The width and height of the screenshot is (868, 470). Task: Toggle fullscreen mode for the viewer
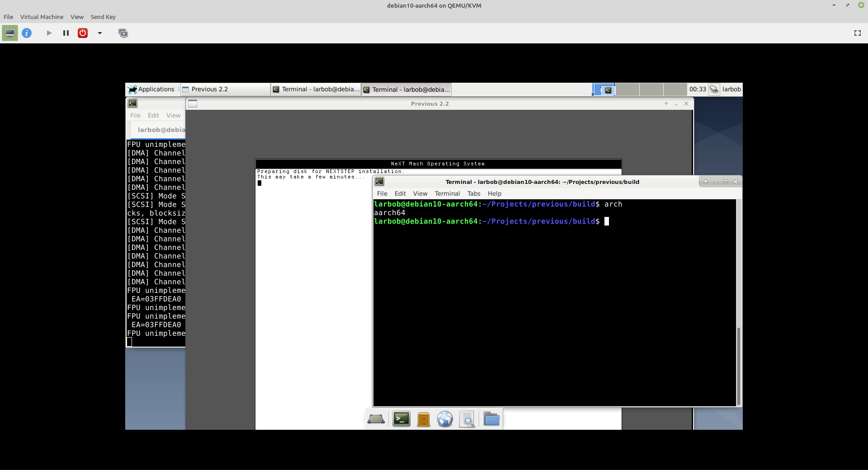click(857, 33)
